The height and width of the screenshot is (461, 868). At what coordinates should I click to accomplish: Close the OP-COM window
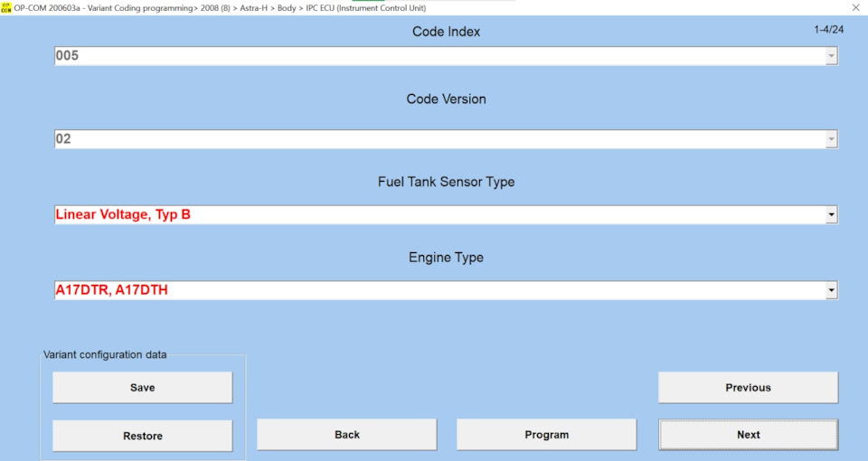855,8
